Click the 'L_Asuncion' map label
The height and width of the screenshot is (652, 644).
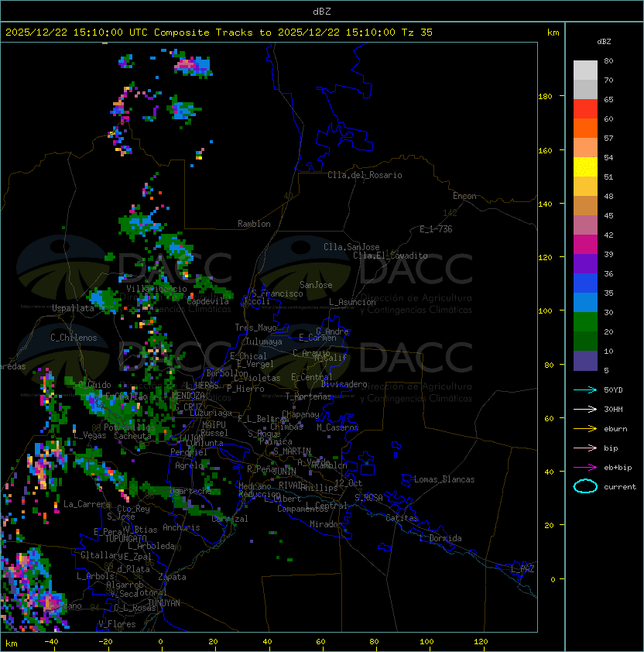point(352,302)
